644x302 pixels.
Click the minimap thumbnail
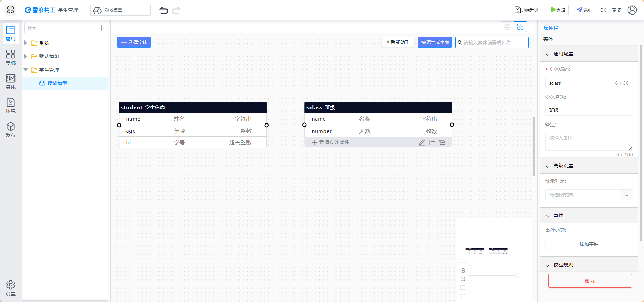(491, 257)
